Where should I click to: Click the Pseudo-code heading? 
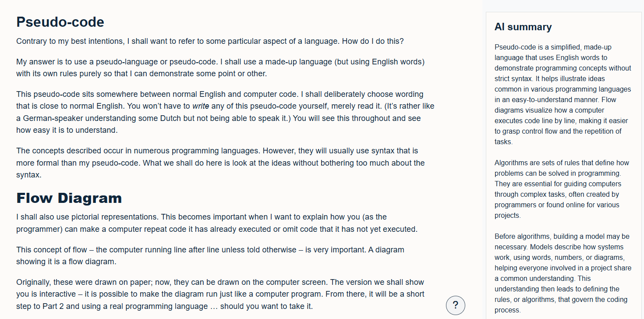[x=60, y=22]
